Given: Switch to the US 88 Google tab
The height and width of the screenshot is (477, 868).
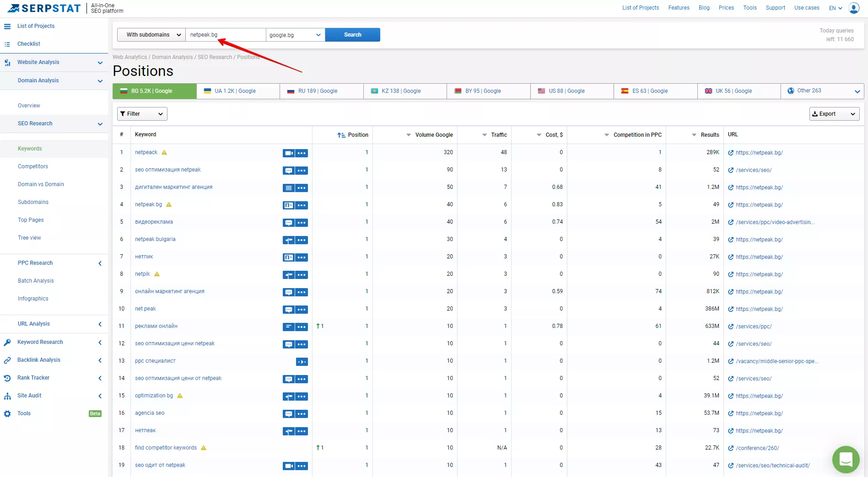Looking at the screenshot, I should pyautogui.click(x=572, y=91).
